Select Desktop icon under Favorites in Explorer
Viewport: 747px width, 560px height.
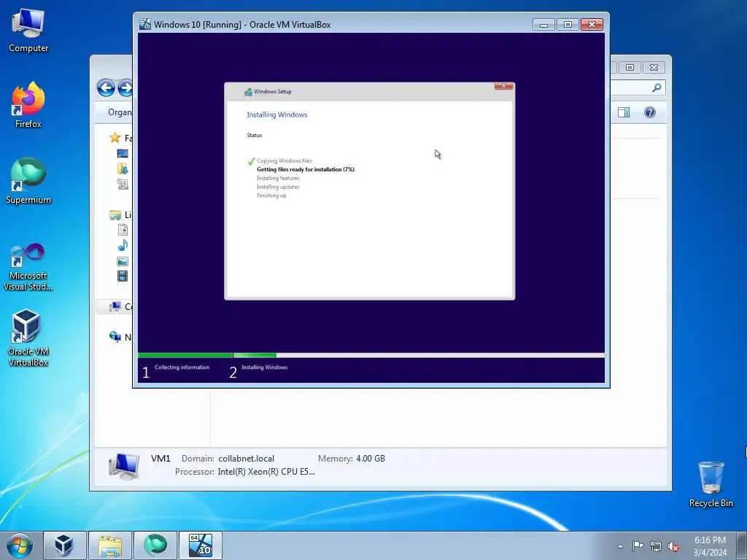pyautogui.click(x=123, y=153)
